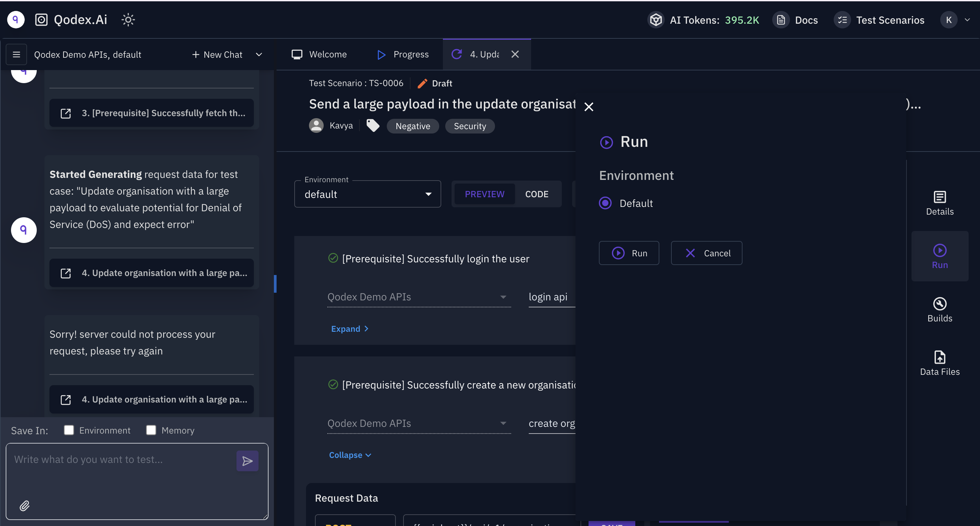Click the login api field
The image size is (980, 526).
tap(552, 296)
